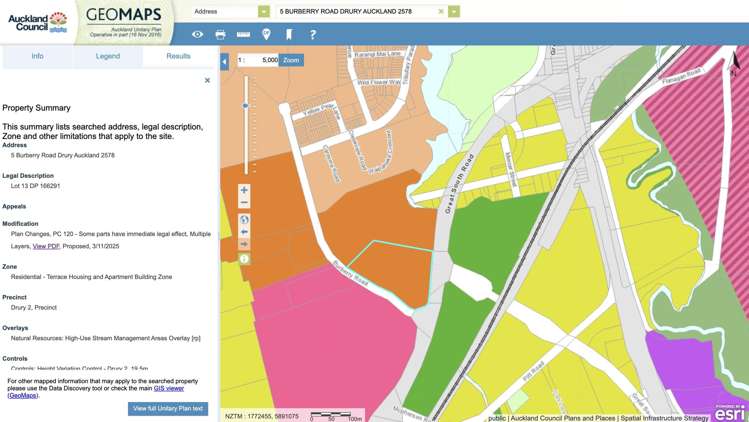Click the map scale input field
749x422 pixels.
(x=262, y=60)
